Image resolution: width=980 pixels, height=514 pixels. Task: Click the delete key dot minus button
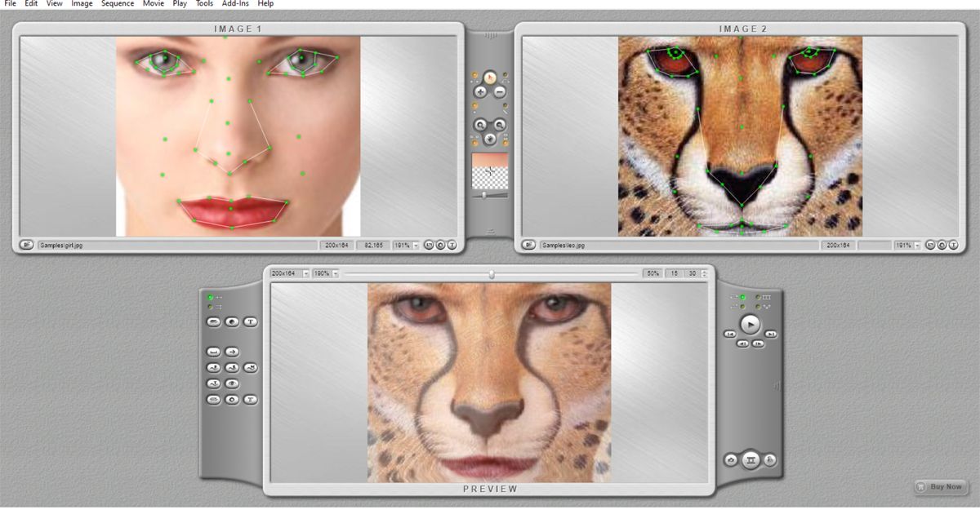[x=500, y=93]
